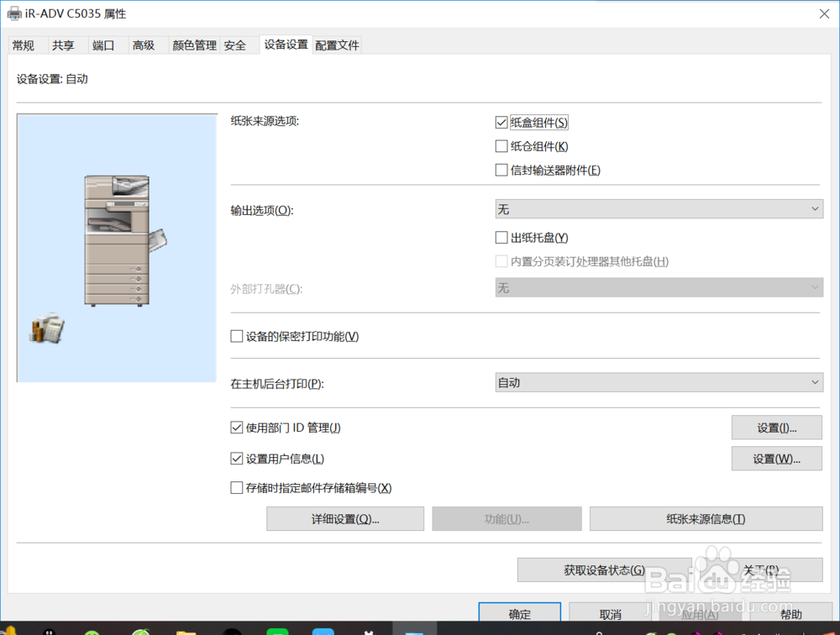Viewport: 840px width, 635px height.
Task: Check 存储时指定邮件存储箱编号(X)
Action: click(236, 488)
